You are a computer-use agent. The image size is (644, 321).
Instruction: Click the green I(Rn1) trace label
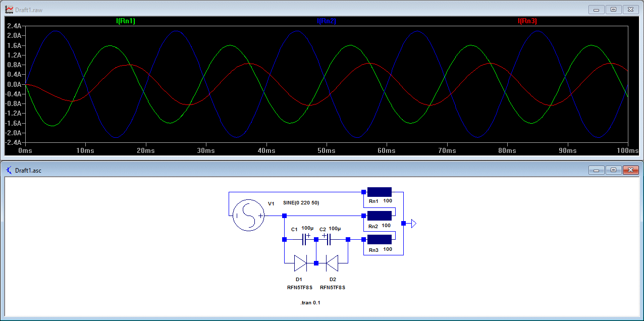pos(126,21)
